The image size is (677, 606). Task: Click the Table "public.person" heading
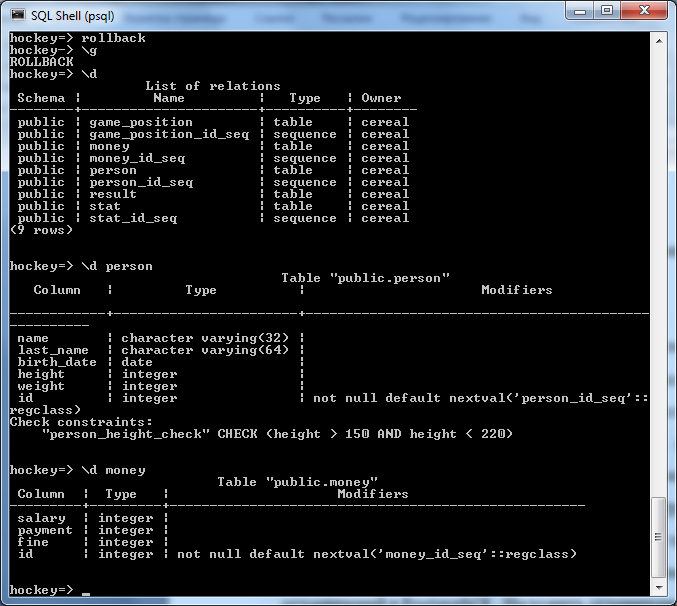tap(365, 278)
